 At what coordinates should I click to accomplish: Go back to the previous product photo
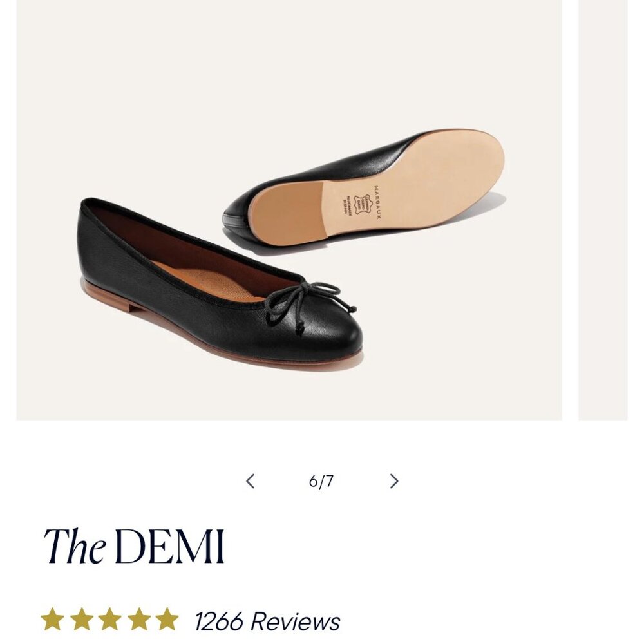(x=251, y=480)
